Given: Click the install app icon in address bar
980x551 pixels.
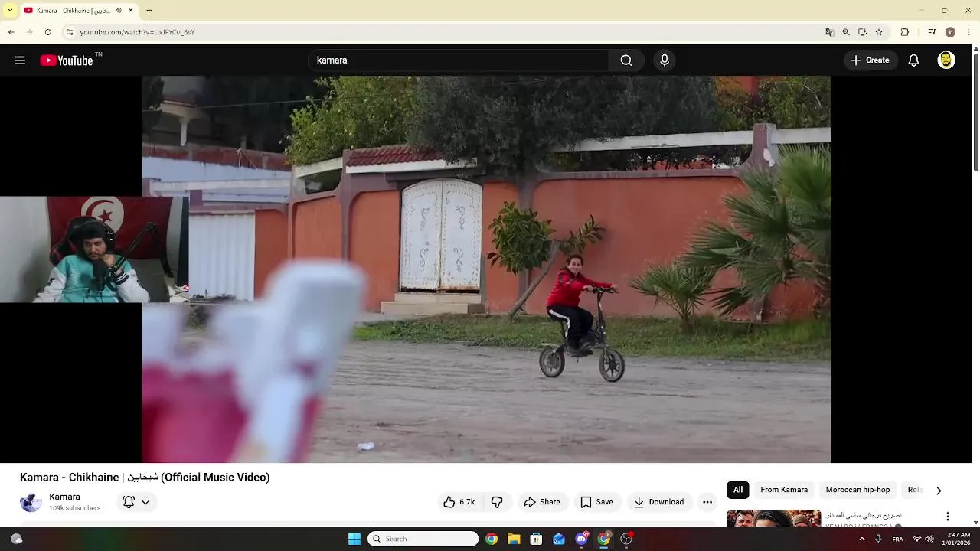Looking at the screenshot, I should click(862, 32).
